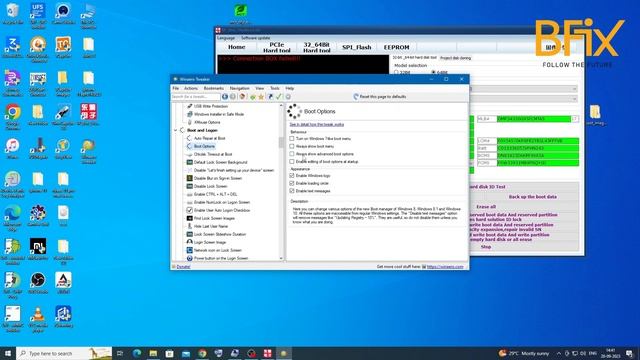
Task: Click Find Lock Screen Images icon
Action: (x=189, y=218)
